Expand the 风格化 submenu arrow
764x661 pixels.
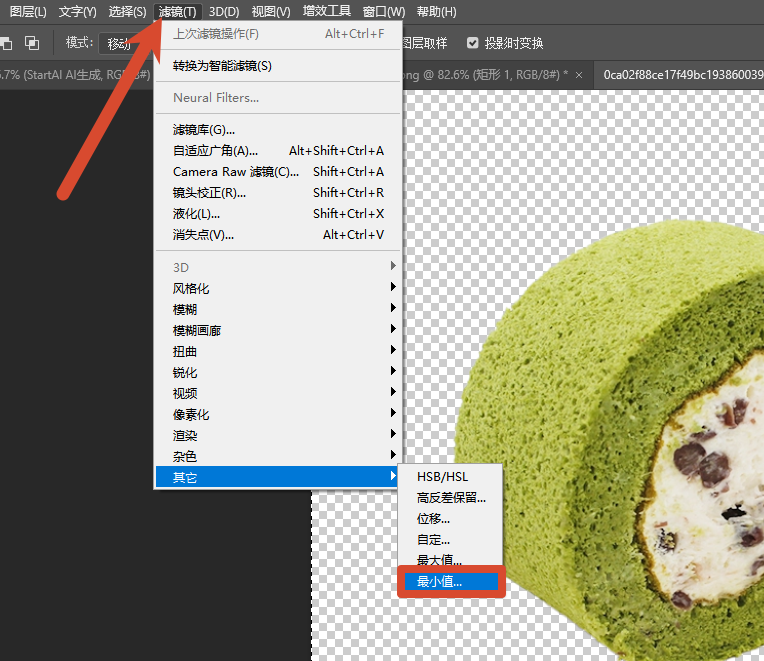coord(393,287)
